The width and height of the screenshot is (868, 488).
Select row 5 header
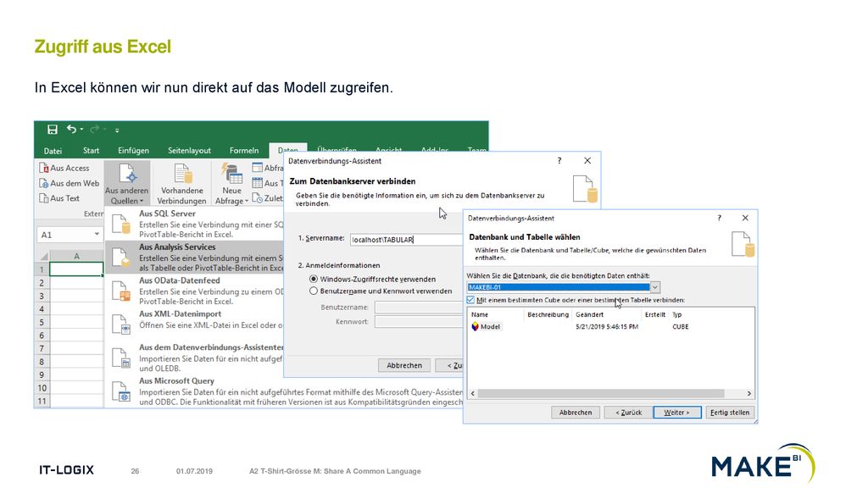(x=42, y=322)
